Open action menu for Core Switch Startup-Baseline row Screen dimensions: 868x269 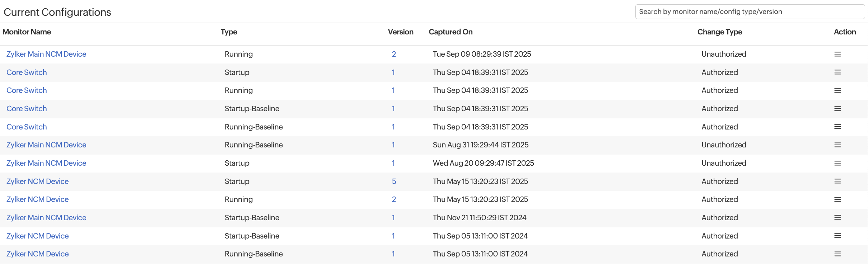pyautogui.click(x=837, y=109)
